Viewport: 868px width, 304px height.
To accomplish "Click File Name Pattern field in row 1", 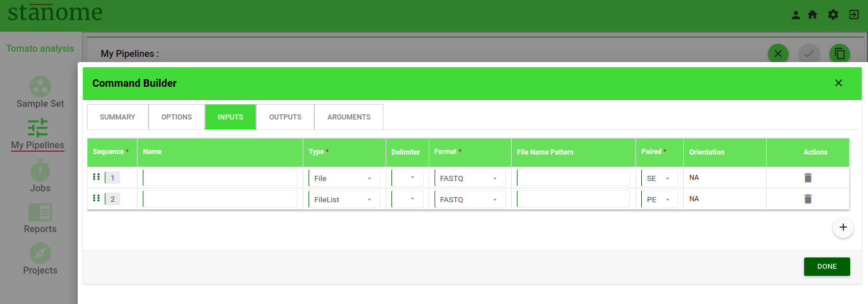I will click(573, 178).
